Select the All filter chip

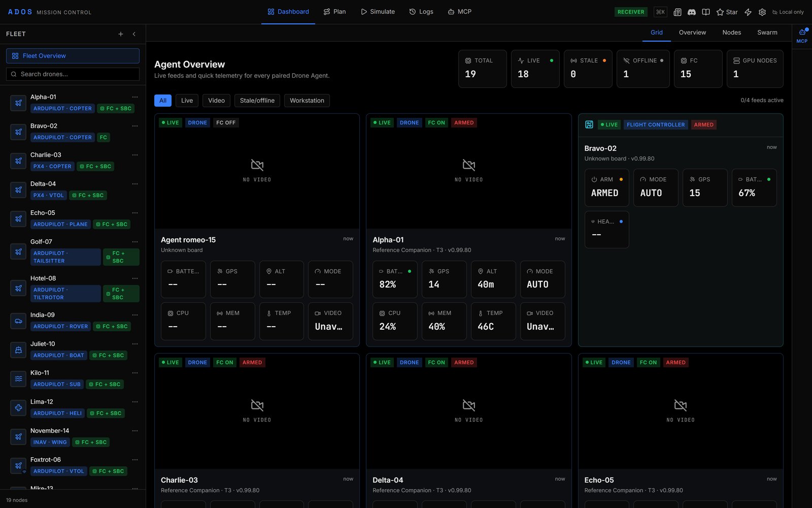click(163, 101)
